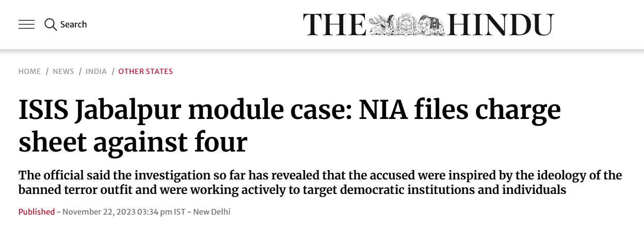Click the emblem in The Hindu logo
The height and width of the screenshot is (226, 644).
coord(408,24)
